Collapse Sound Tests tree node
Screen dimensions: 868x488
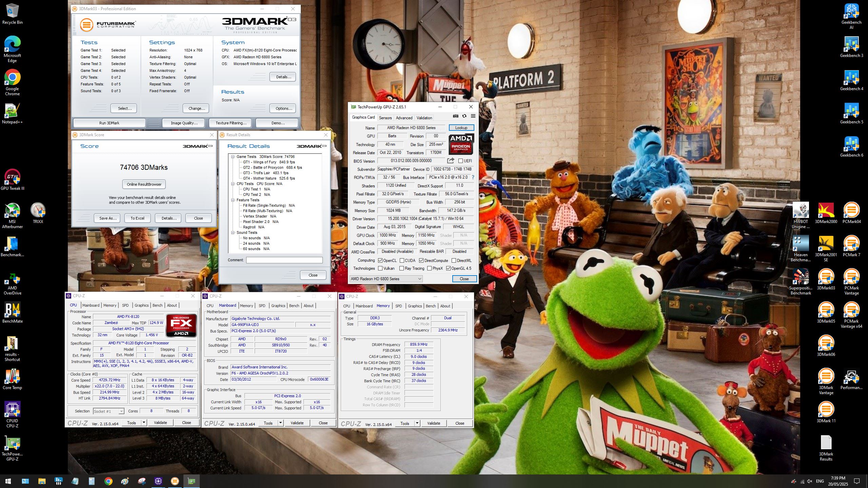pyautogui.click(x=233, y=233)
